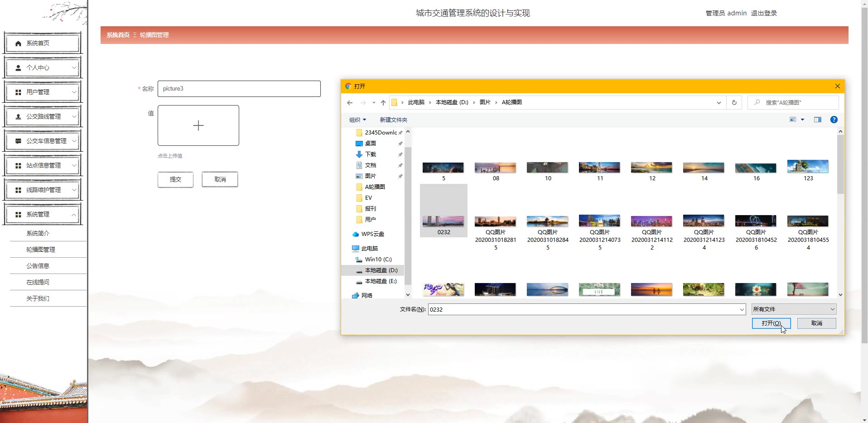
Task: Open the 组织 menu
Action: click(357, 120)
